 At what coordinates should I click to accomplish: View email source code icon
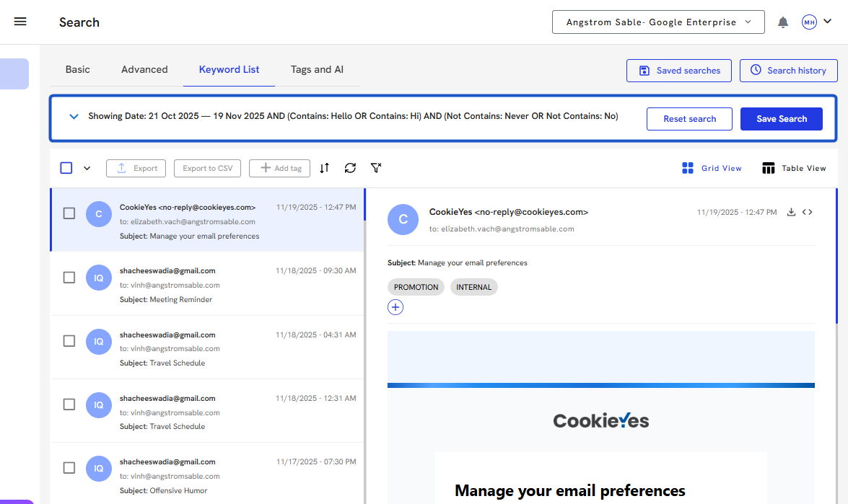point(808,212)
